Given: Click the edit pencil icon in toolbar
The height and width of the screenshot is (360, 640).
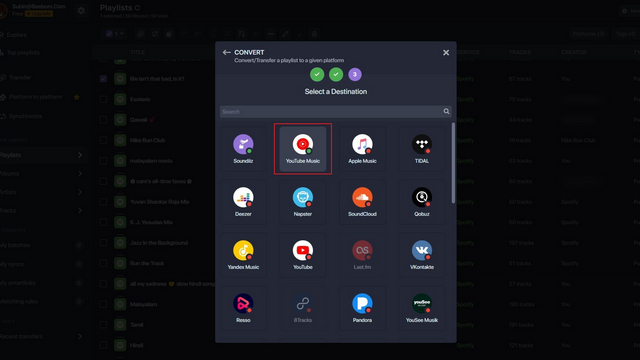Looking at the screenshot, I should pos(285,34).
